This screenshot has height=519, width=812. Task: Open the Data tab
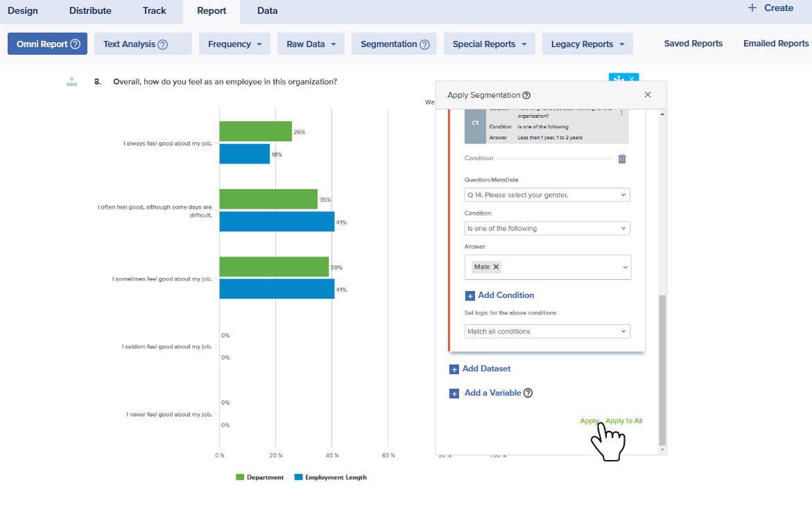tap(267, 10)
